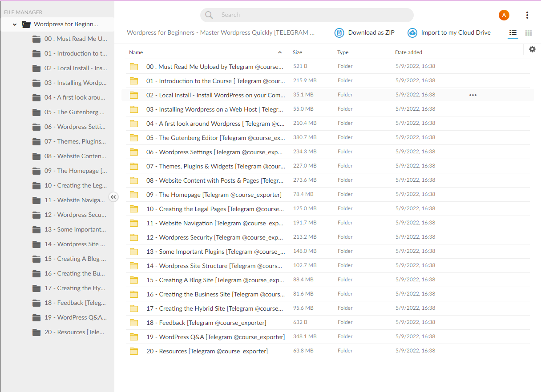541x392 pixels.
Task: Open 19 - WordPress Q&A folder row
Action: [327, 337]
